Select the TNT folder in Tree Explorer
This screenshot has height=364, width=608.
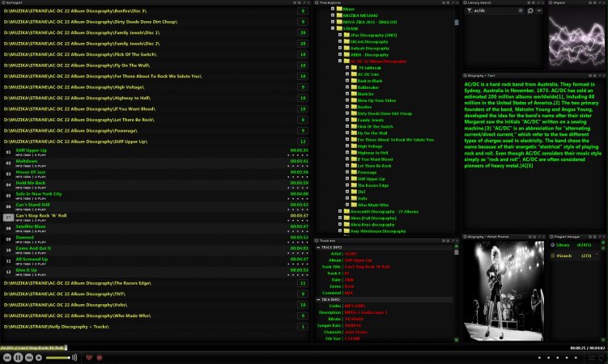[362, 192]
